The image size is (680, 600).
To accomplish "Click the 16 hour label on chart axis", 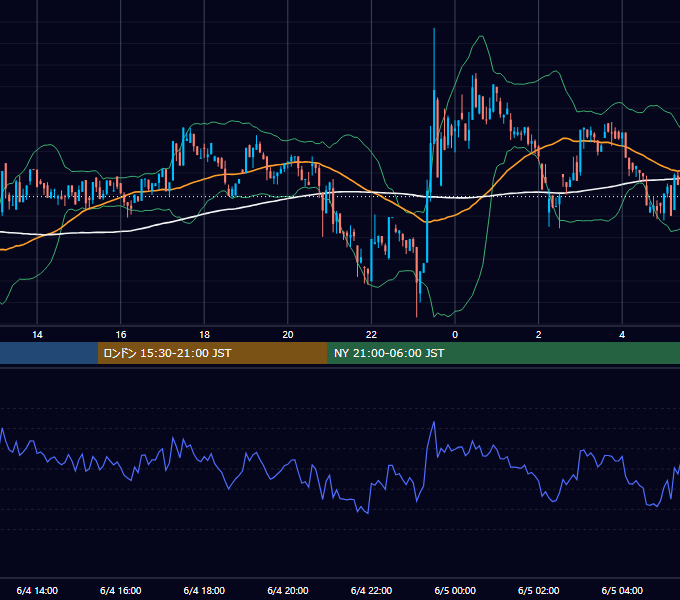I will pos(121,335).
